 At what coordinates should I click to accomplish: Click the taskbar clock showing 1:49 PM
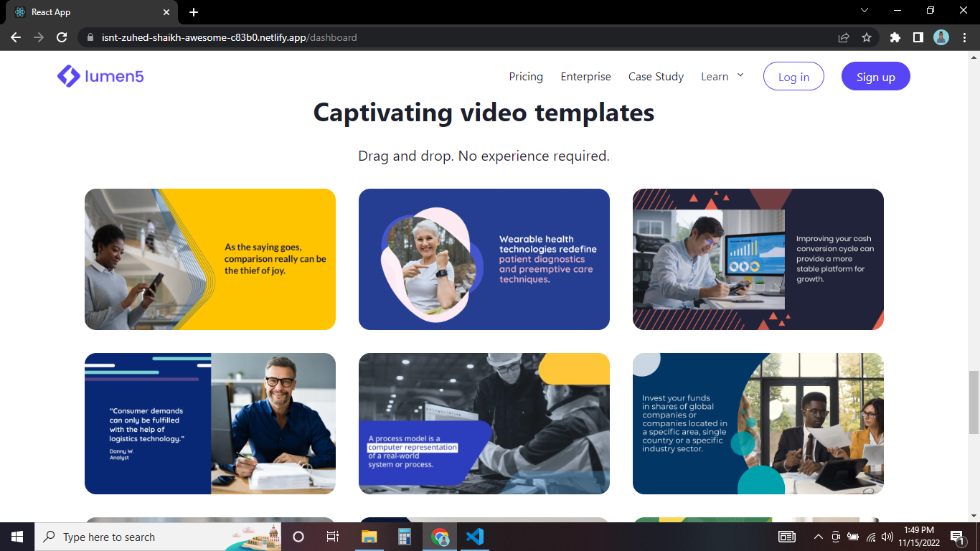pos(920,537)
